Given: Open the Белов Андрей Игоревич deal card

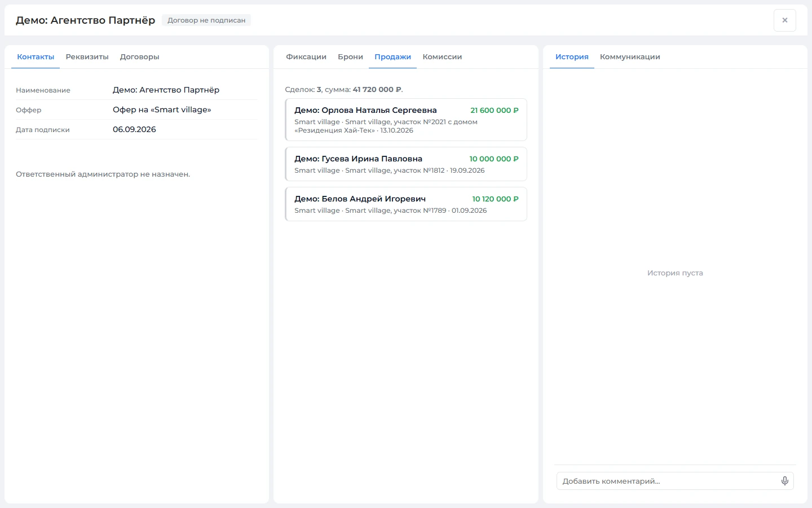Looking at the screenshot, I should coord(406,204).
